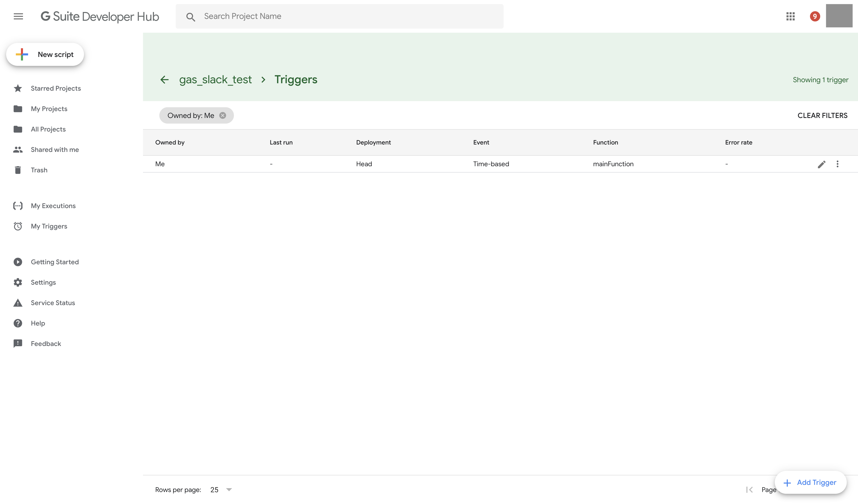Open Starred Projects
The width and height of the screenshot is (858, 504).
pyautogui.click(x=56, y=89)
